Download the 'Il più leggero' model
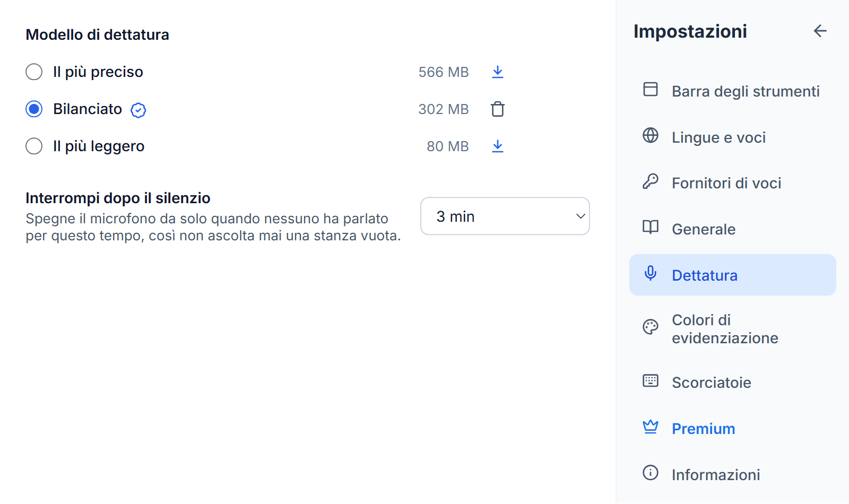The image size is (849, 504). 497,146
